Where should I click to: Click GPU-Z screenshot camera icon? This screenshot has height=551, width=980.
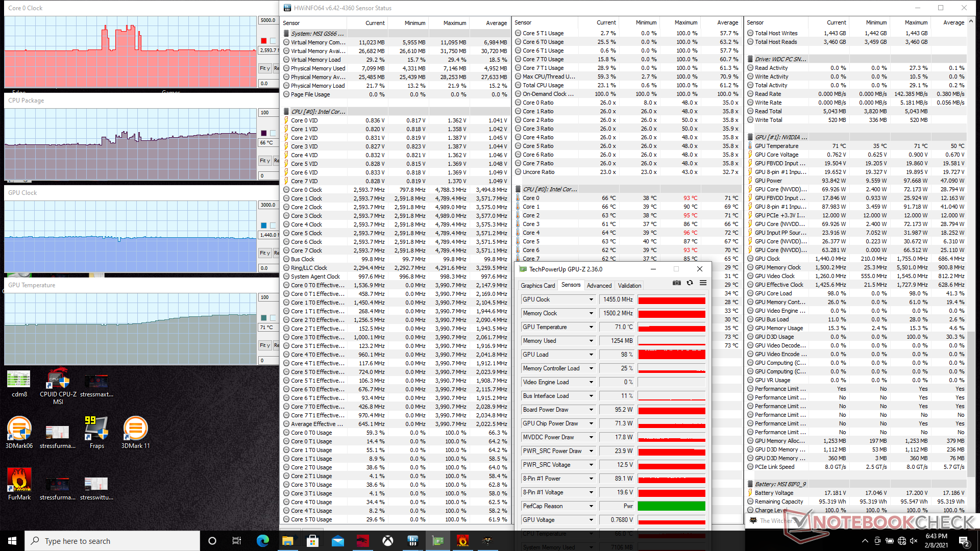click(x=676, y=283)
